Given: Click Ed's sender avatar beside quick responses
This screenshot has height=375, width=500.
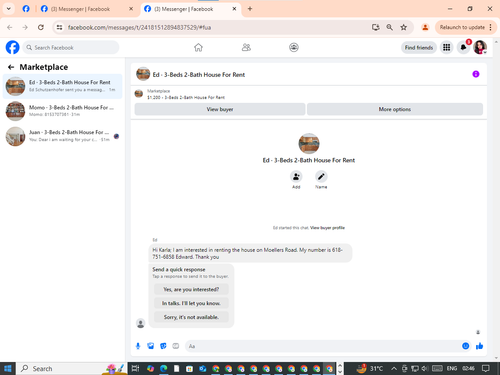Looking at the screenshot, I should pyautogui.click(x=141, y=323).
